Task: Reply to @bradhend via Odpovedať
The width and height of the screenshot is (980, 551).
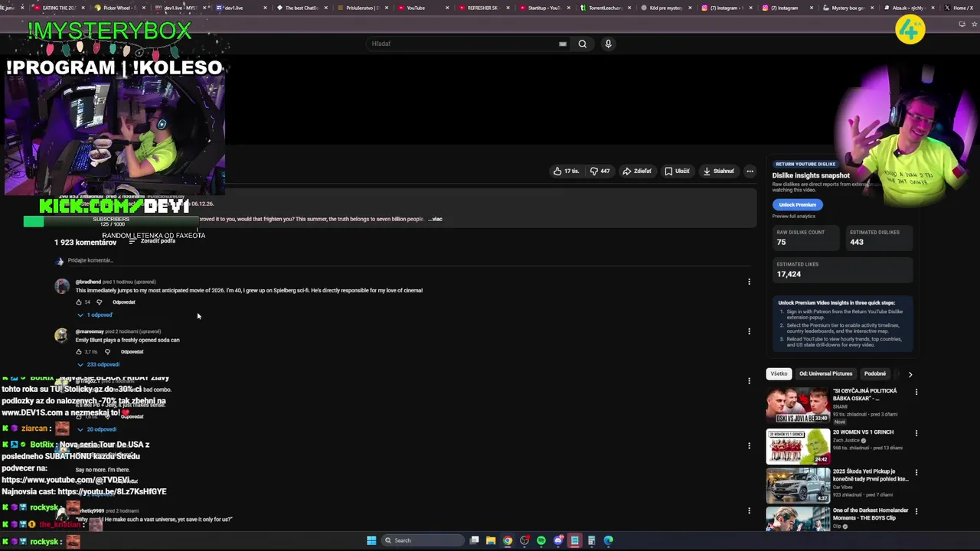Action: (124, 302)
